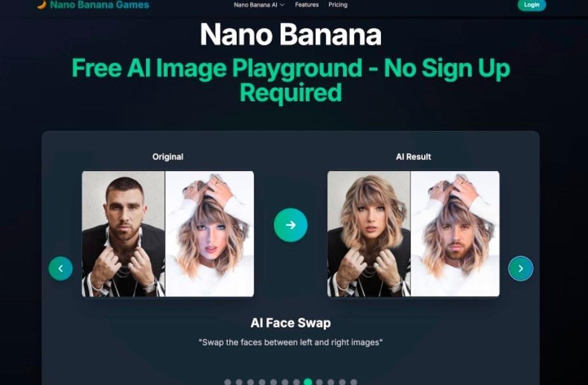Image resolution: width=588 pixels, height=385 pixels.
Task: Select the first carousel pagination dot
Action: [x=227, y=382]
